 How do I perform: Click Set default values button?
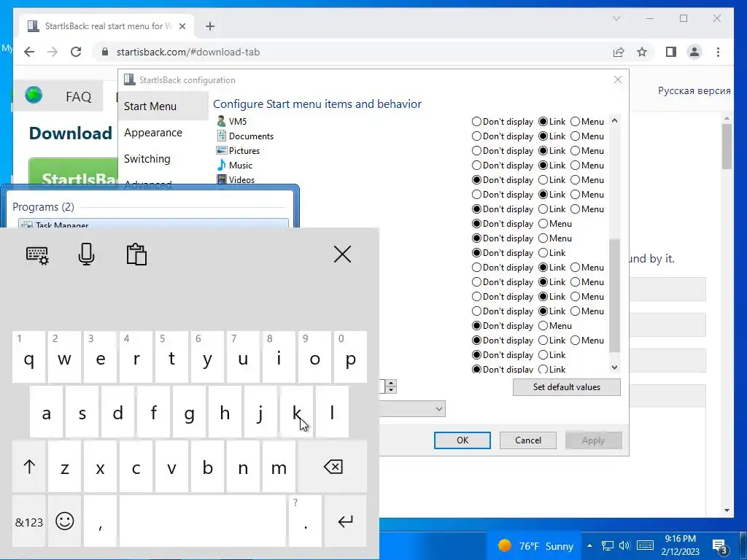click(x=566, y=386)
